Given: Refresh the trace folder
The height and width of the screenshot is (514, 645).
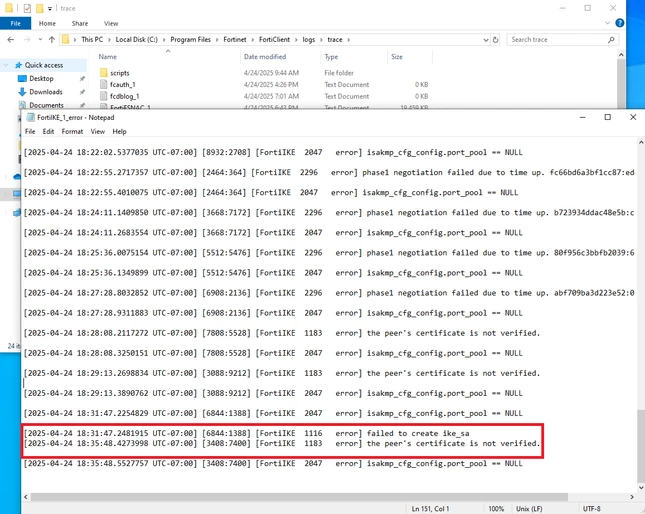Looking at the screenshot, I should (x=496, y=40).
